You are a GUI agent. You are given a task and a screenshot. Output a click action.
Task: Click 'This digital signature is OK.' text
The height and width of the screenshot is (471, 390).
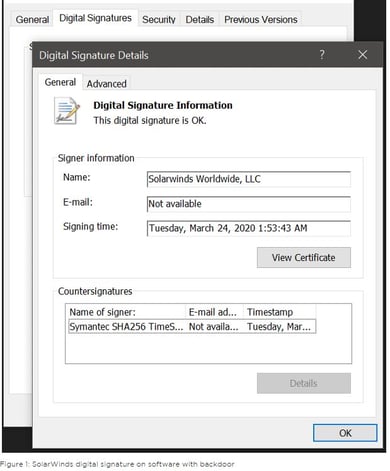tap(150, 120)
